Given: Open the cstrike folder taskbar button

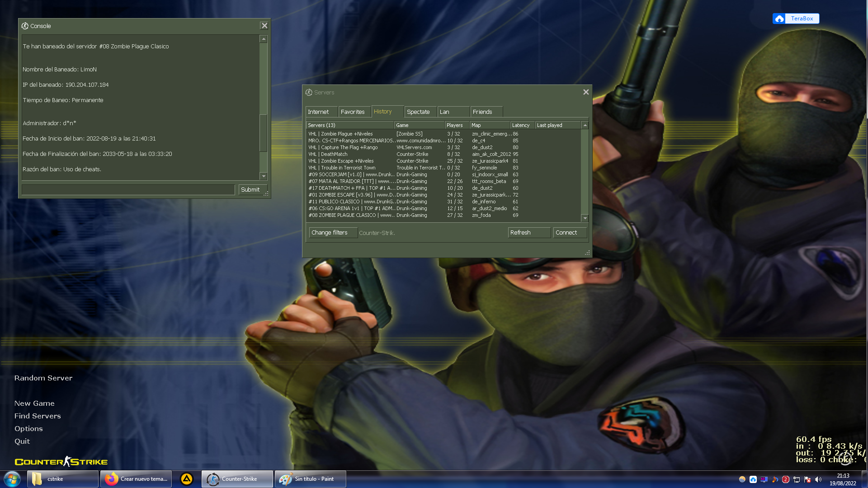Looking at the screenshot, I should pyautogui.click(x=63, y=479).
